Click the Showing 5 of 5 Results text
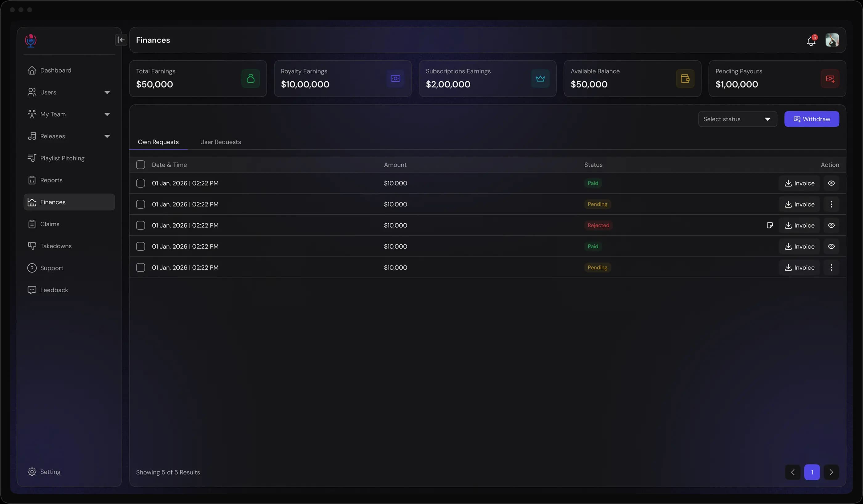Screen dimensions: 863x504 168,473
